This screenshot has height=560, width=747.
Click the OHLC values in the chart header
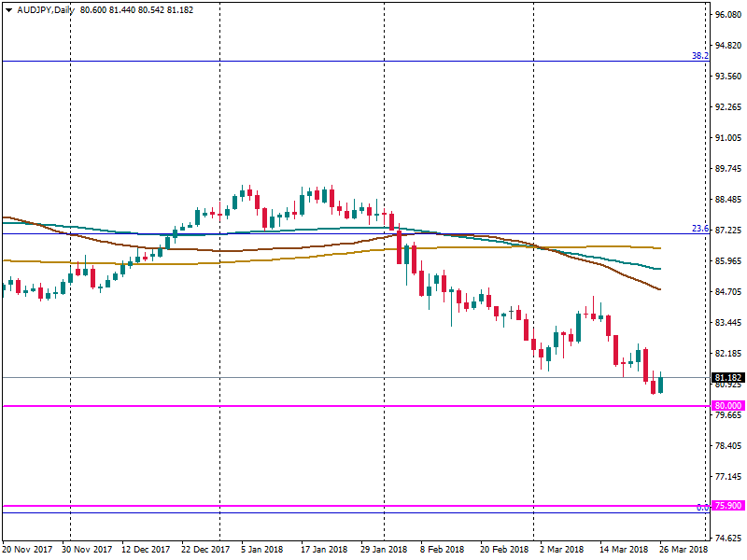click(123, 8)
